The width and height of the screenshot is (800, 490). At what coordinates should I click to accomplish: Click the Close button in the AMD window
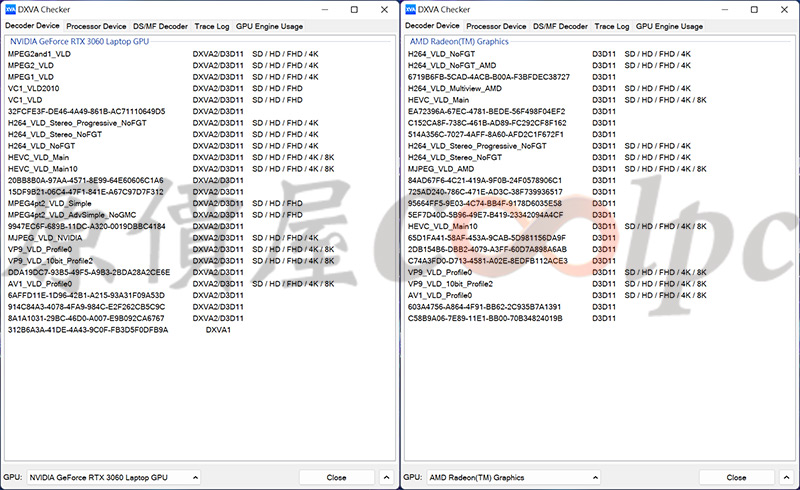(736, 477)
